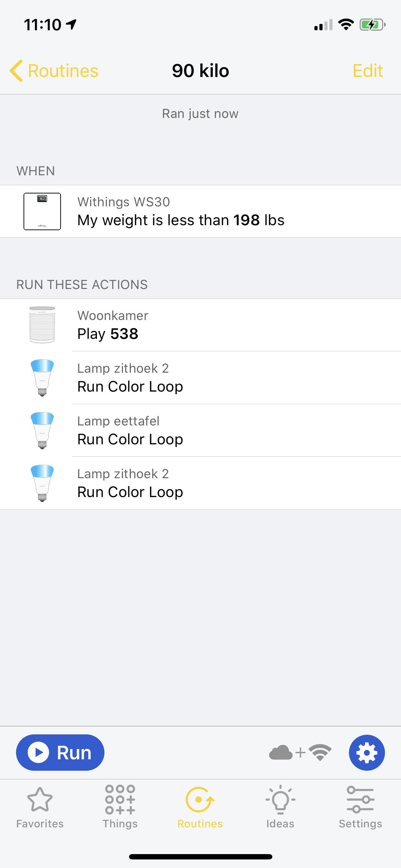The image size is (401, 868).
Task: Open the weight less than 198 lbs trigger
Action: click(x=214, y=211)
